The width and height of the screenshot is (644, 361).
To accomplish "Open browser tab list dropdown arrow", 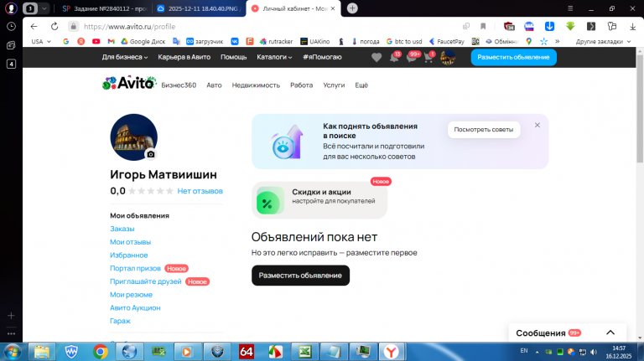I will tap(44, 8).
